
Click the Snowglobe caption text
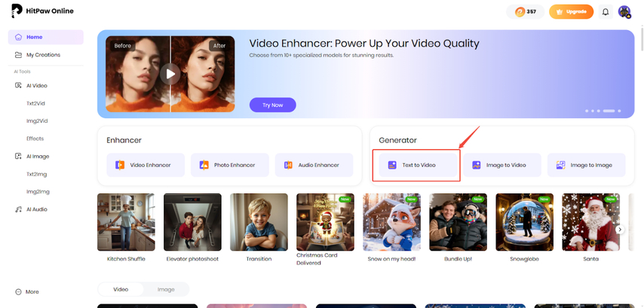click(525, 259)
